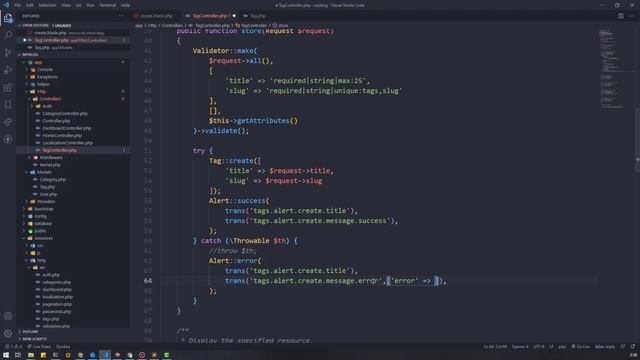Click the editor vertical scrollbar
Screen dimensions: 640x360
pos(637,139)
